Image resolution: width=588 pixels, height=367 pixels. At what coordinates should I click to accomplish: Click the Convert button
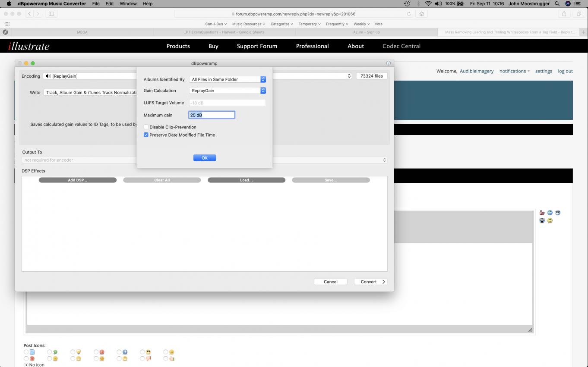(370, 282)
